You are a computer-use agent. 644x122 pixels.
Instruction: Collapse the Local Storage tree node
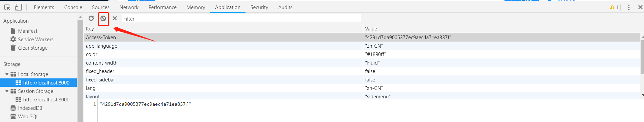[x=7, y=74]
